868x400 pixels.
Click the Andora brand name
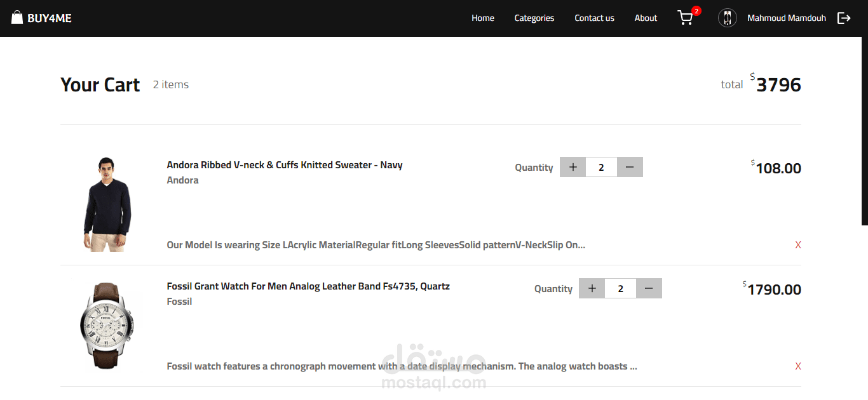[x=182, y=180]
